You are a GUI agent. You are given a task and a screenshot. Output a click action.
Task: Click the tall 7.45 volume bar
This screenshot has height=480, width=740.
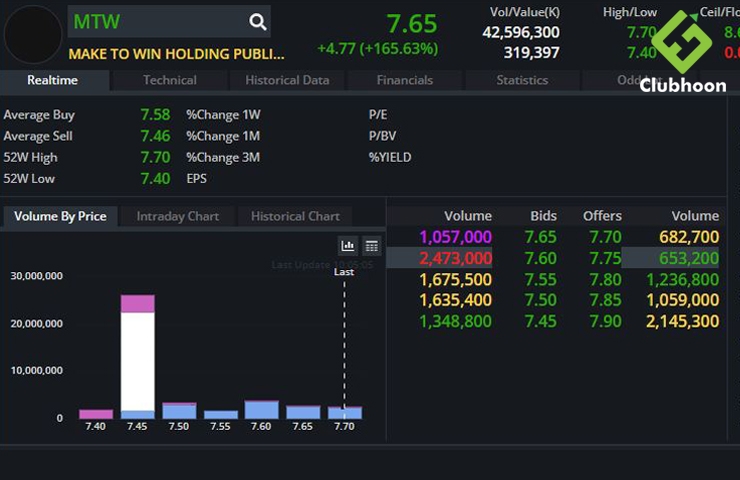pyautogui.click(x=137, y=357)
